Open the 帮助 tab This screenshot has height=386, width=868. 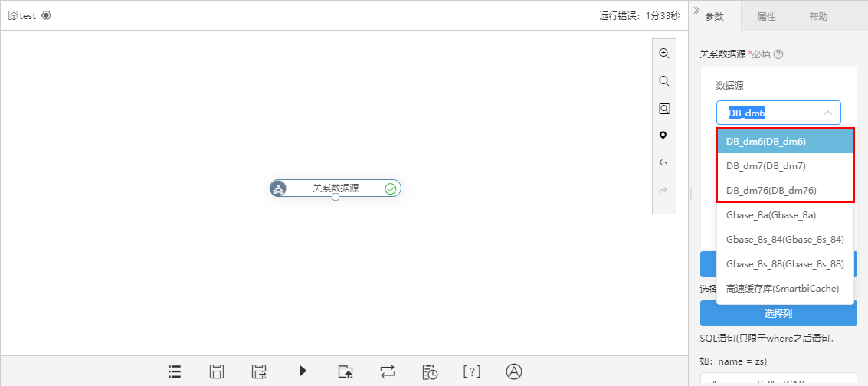click(x=818, y=17)
